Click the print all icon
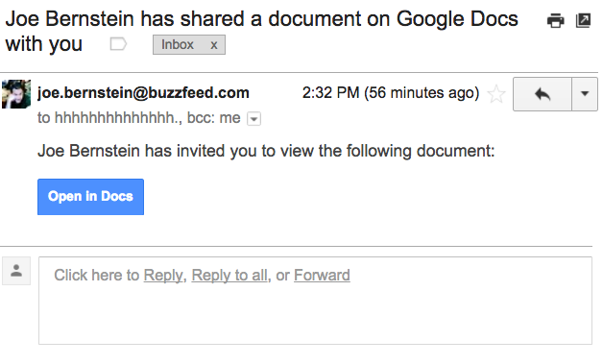The width and height of the screenshot is (603, 364). click(x=555, y=20)
